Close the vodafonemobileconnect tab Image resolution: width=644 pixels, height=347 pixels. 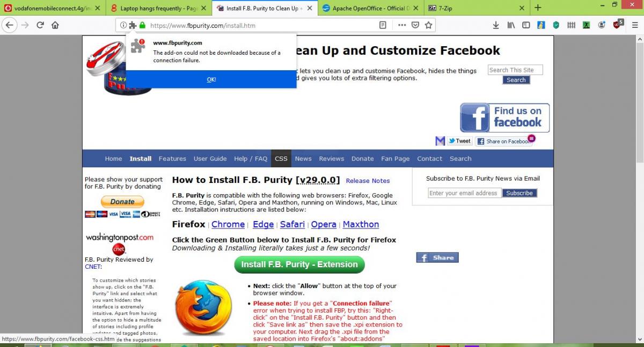click(98, 8)
